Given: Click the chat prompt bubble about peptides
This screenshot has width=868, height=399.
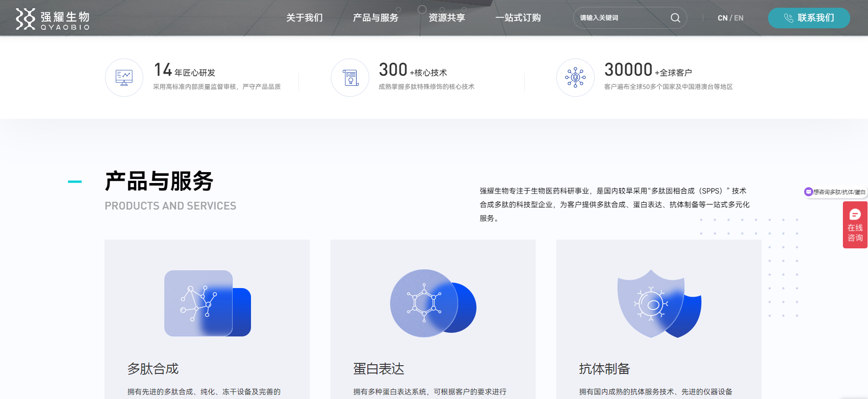Looking at the screenshot, I should 835,192.
